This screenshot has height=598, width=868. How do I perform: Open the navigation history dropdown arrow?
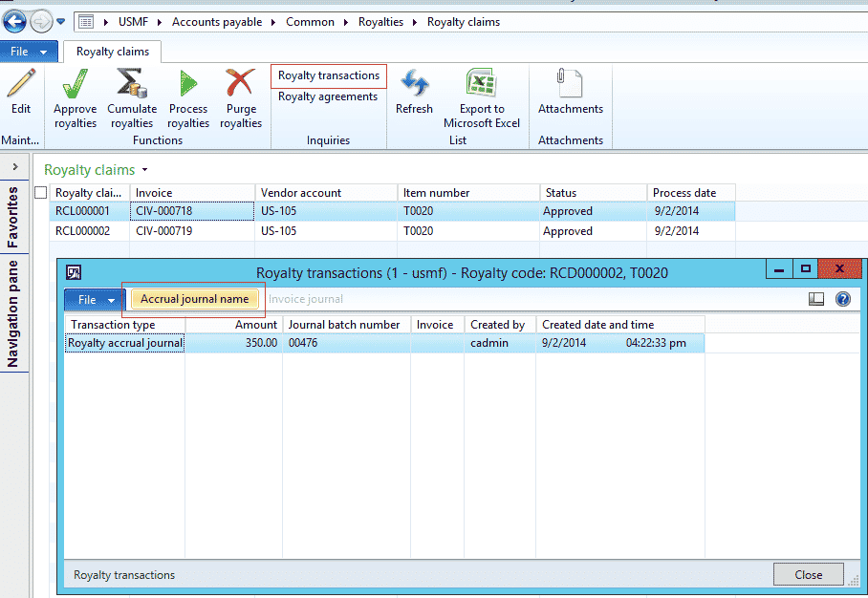pos(61,22)
